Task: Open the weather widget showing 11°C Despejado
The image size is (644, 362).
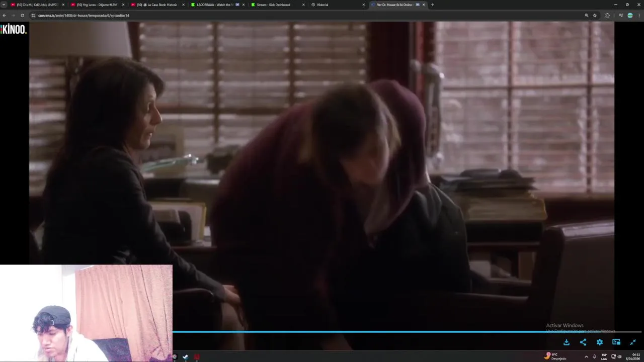Action: pos(556,356)
